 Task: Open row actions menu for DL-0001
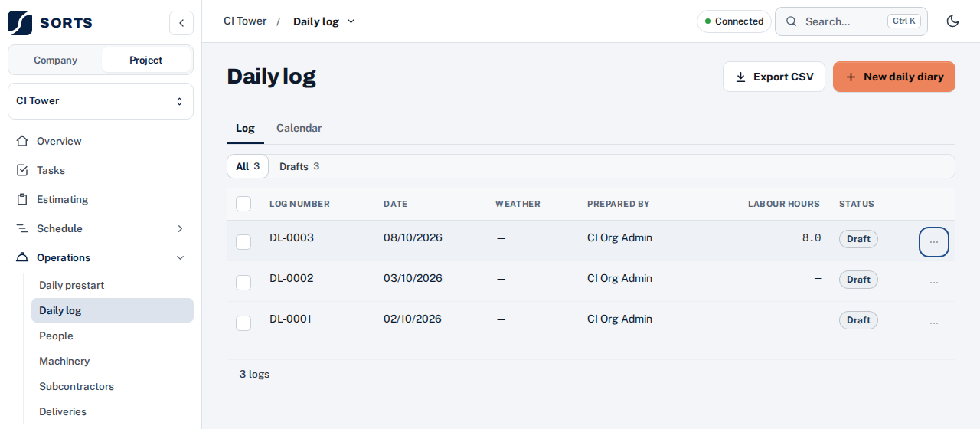click(934, 323)
